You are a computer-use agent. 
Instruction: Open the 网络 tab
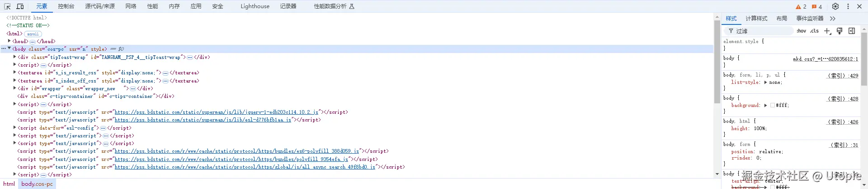(131, 6)
